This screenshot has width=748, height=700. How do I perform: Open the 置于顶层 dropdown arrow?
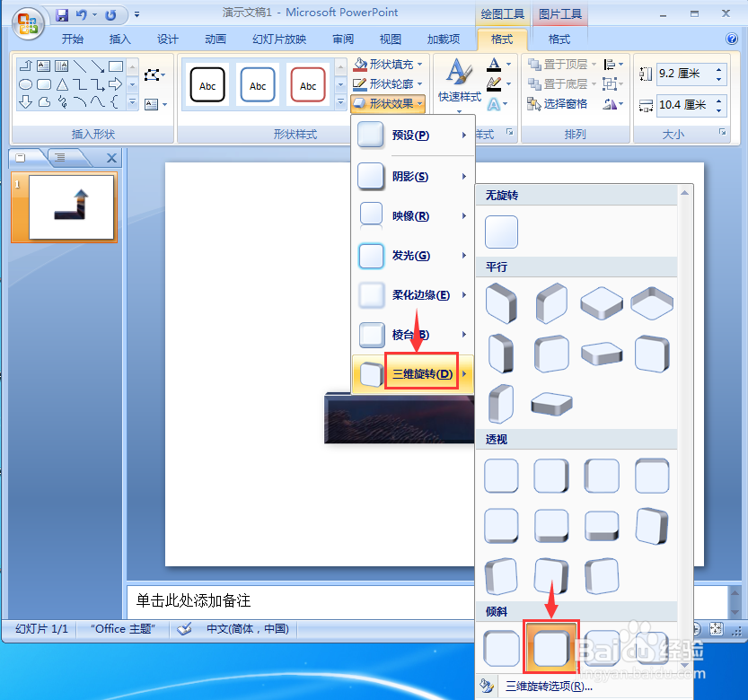coord(594,65)
